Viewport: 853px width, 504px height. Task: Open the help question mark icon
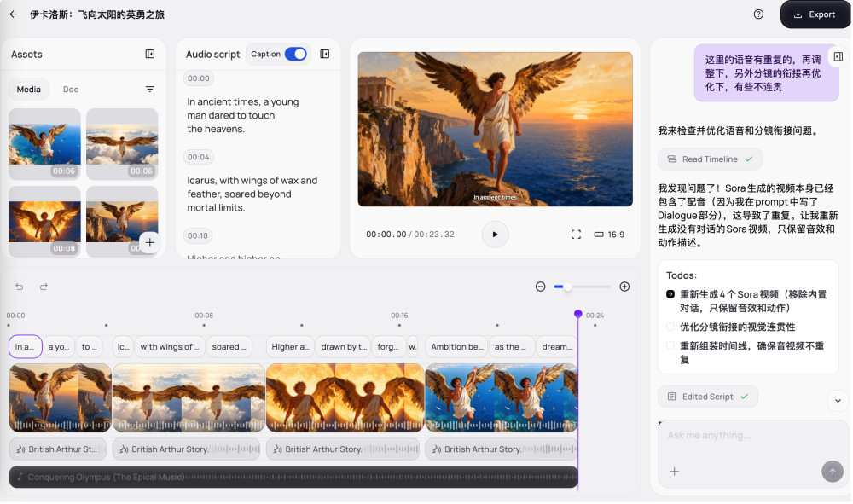pyautogui.click(x=758, y=14)
